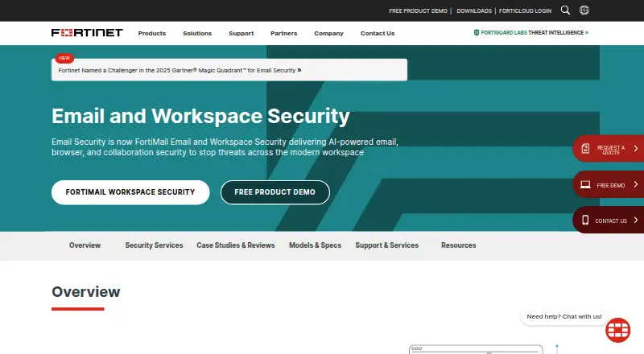Select the Overview tab
The image size is (644, 354).
(85, 245)
